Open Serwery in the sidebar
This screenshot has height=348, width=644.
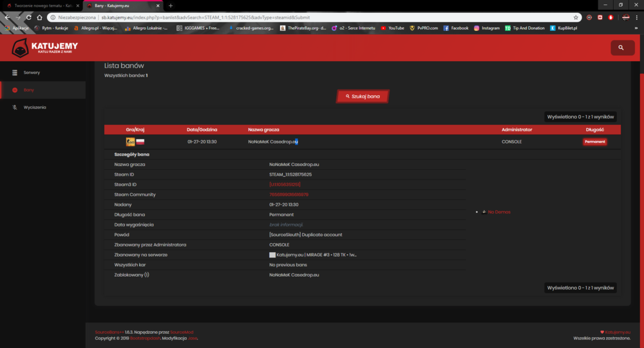32,73
